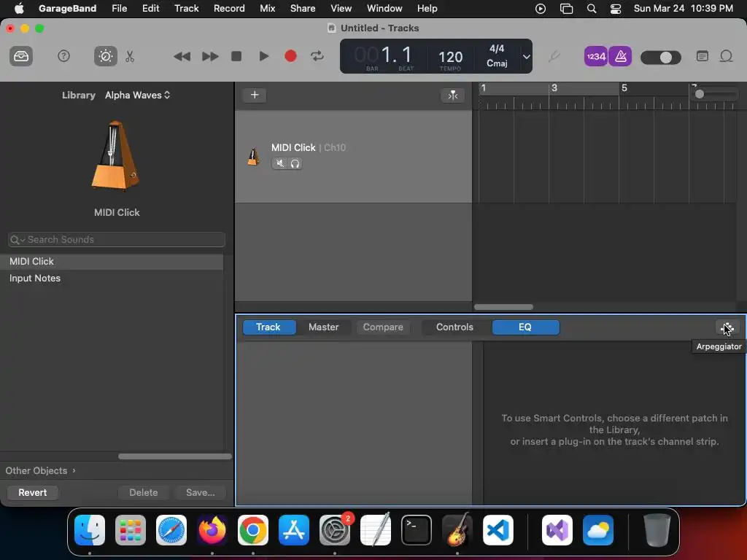
Task: Toggle the metronome click button
Action: [620, 56]
